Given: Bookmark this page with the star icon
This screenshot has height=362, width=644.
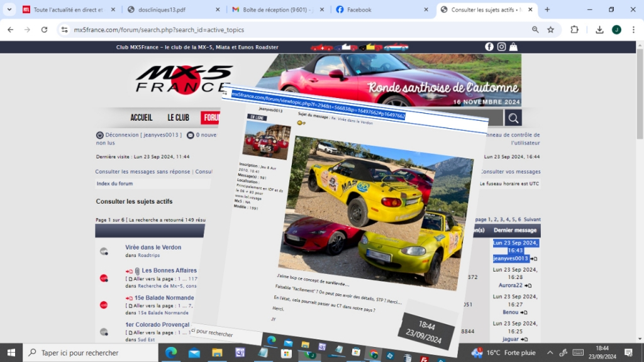Looking at the screenshot, I should [x=551, y=30].
